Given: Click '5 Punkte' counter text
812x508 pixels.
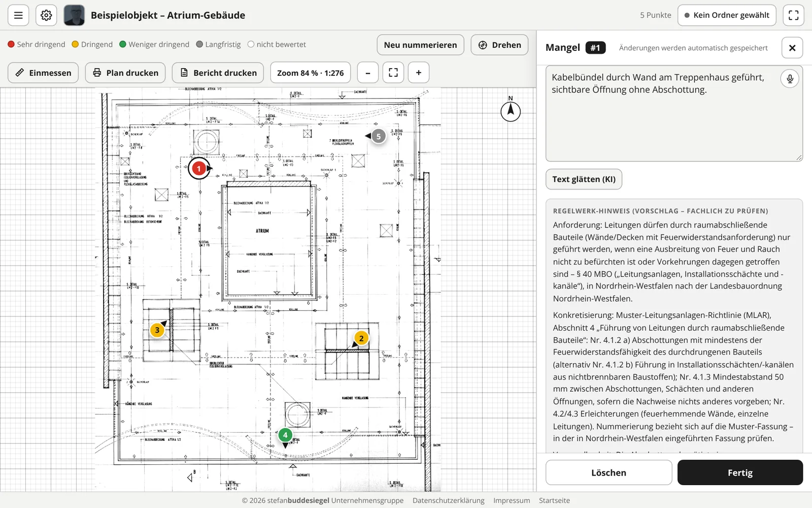Looking at the screenshot, I should click(x=655, y=15).
